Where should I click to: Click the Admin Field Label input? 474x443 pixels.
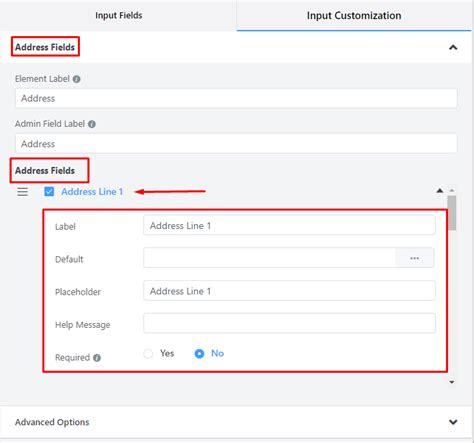point(236,144)
